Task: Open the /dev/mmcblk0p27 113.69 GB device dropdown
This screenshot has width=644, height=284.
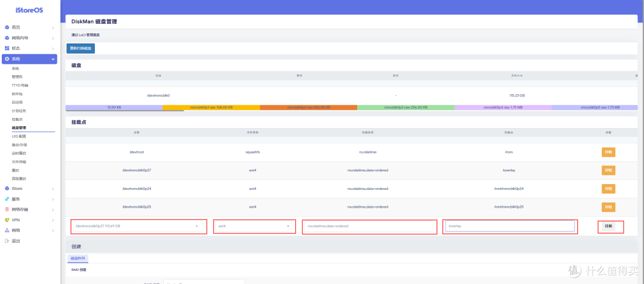Action: (137, 226)
